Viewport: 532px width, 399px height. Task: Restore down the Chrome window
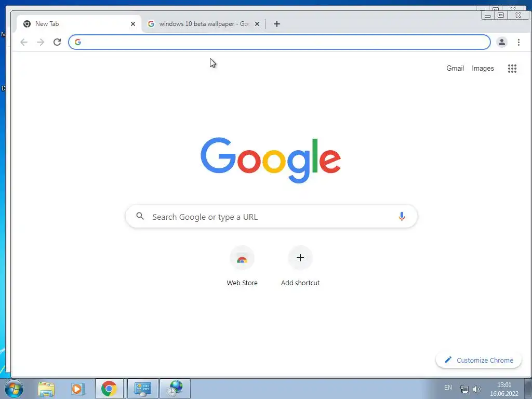click(x=500, y=15)
